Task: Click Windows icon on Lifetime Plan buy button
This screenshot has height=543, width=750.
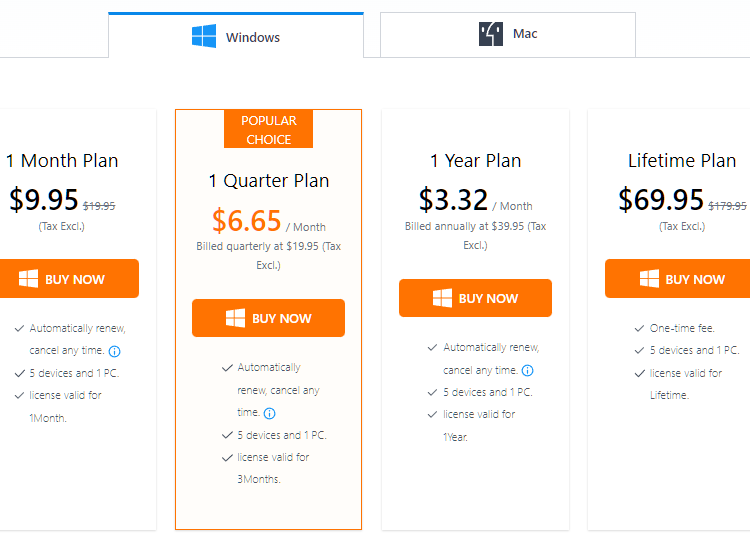Action: 650,278
